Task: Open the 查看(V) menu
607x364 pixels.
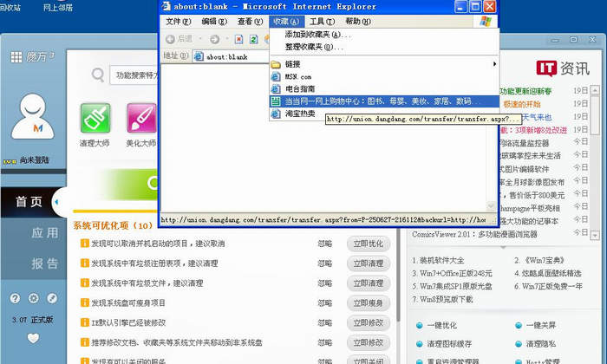Action: point(250,22)
